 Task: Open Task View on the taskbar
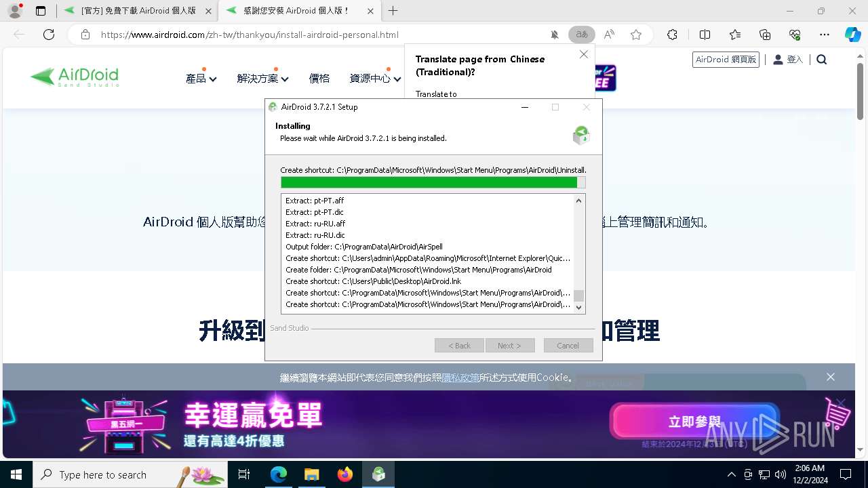coord(244,474)
